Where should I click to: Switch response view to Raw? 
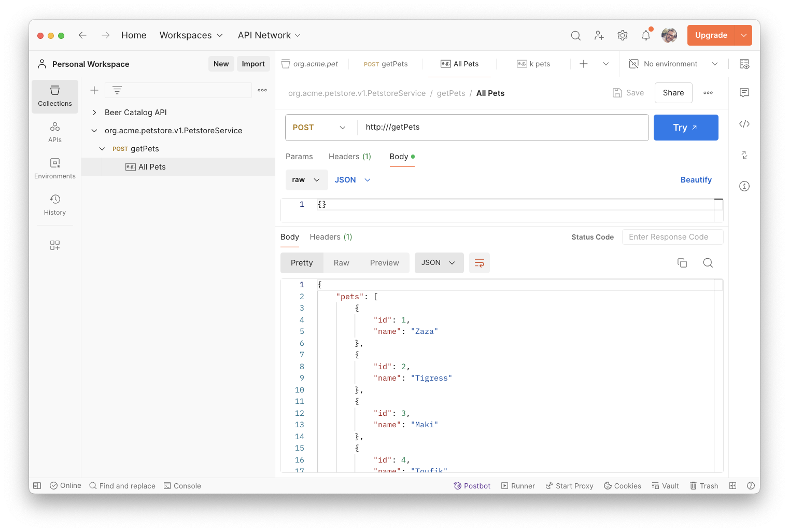pyautogui.click(x=341, y=263)
